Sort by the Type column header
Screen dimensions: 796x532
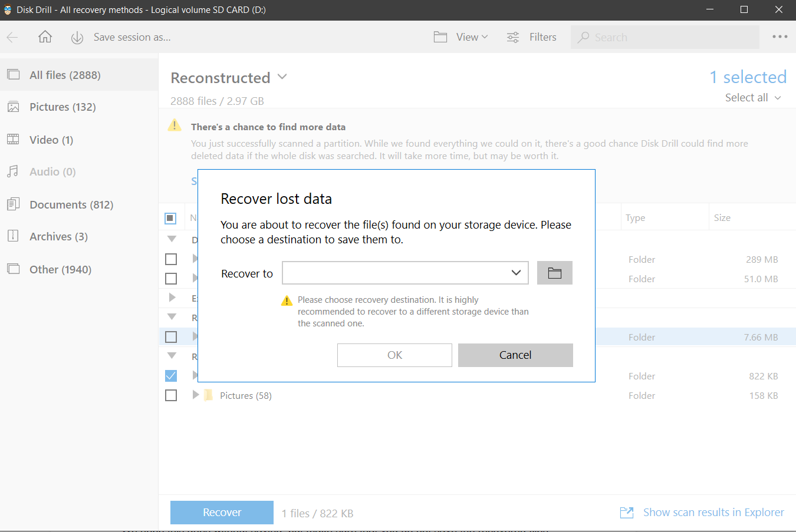pyautogui.click(x=635, y=217)
